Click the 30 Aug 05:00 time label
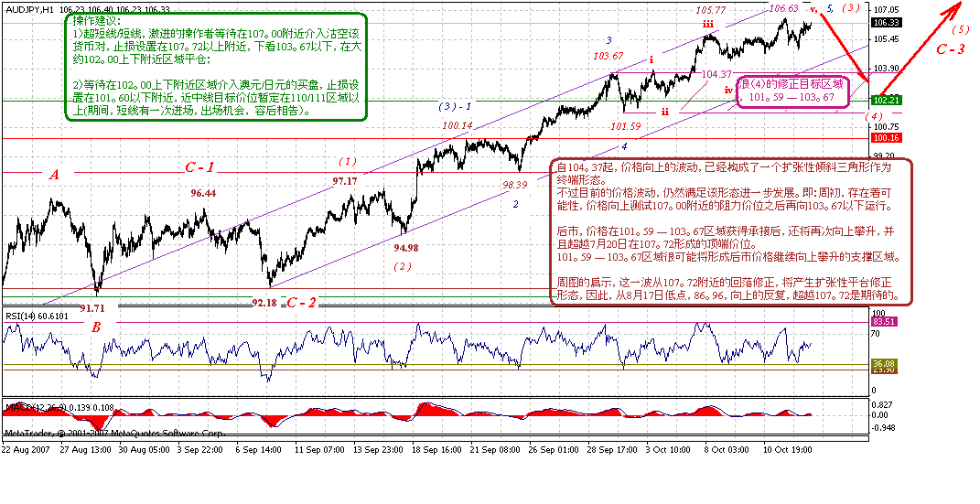This screenshot has width=980, height=504. coord(145,449)
